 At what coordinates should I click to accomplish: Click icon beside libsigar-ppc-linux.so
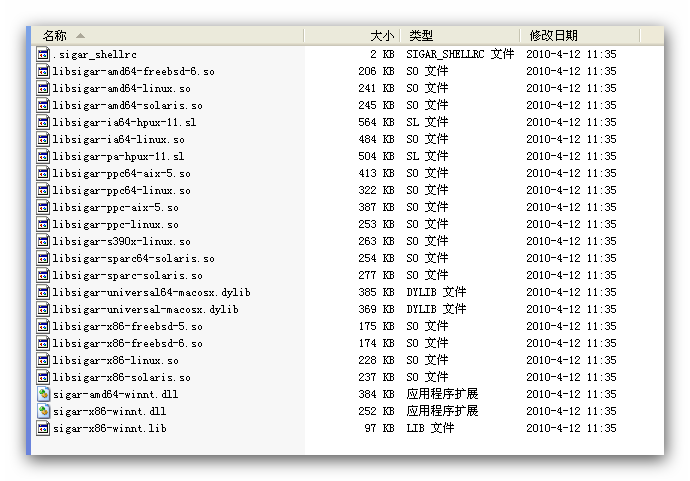tap(43, 224)
